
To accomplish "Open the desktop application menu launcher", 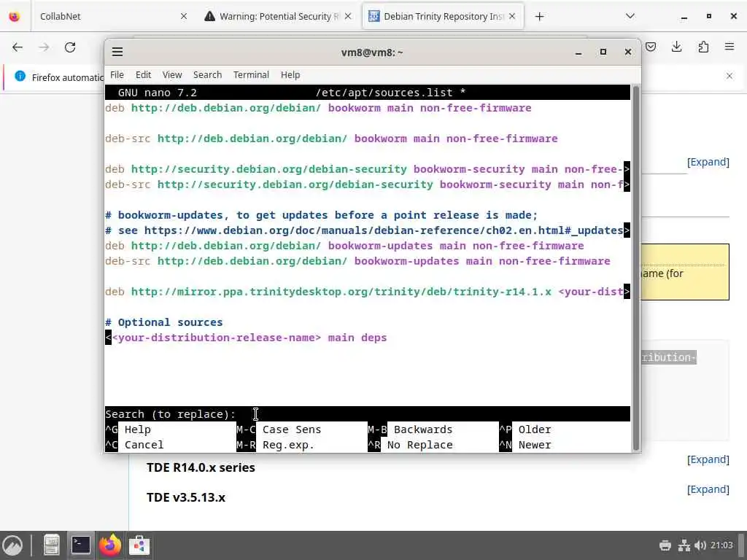I will [x=13, y=545].
